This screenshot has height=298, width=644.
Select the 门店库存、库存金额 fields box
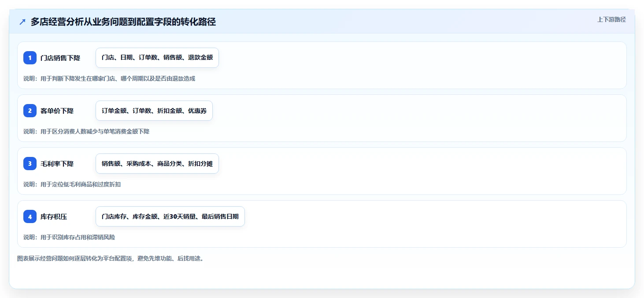[170, 216]
